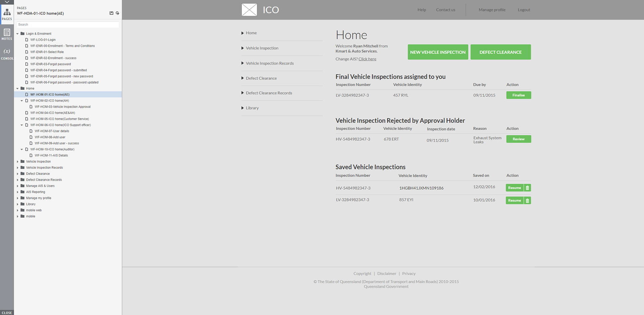Image resolution: width=644 pixels, height=315 pixels.
Task: Select WF-HOM-09-Add user - success page
Action: tap(57, 143)
